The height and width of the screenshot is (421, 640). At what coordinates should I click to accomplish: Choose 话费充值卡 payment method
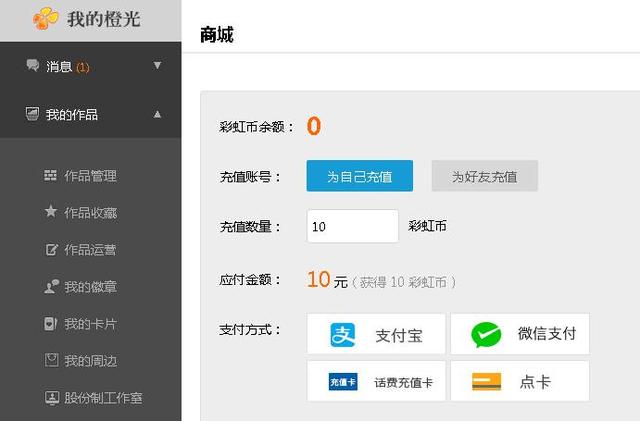click(x=376, y=381)
